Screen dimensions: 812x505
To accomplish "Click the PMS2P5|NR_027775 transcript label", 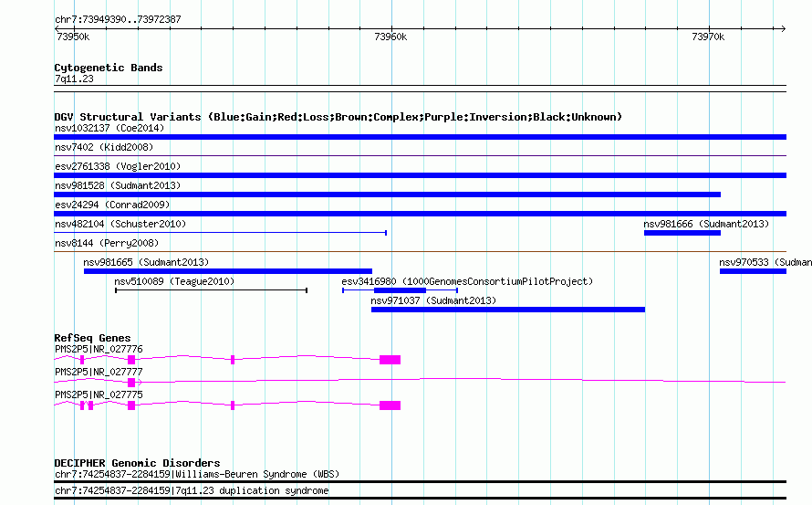I will [99, 395].
